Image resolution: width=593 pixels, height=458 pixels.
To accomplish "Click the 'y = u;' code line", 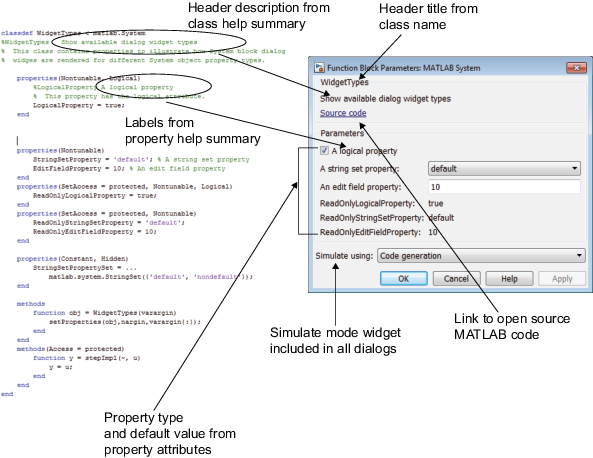I will (61, 367).
